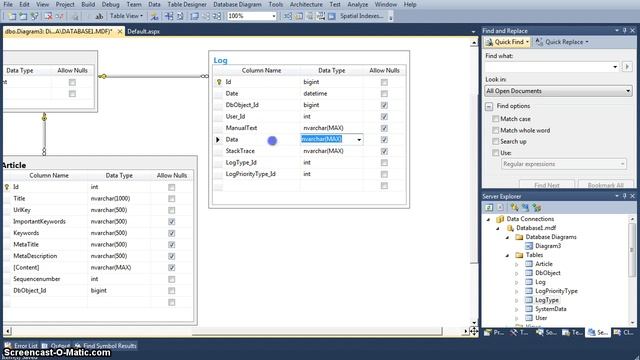Viewport: 640px width, 360px height.
Task: Toggle Allow Nulls for Article Keywords
Action: pyautogui.click(x=171, y=233)
